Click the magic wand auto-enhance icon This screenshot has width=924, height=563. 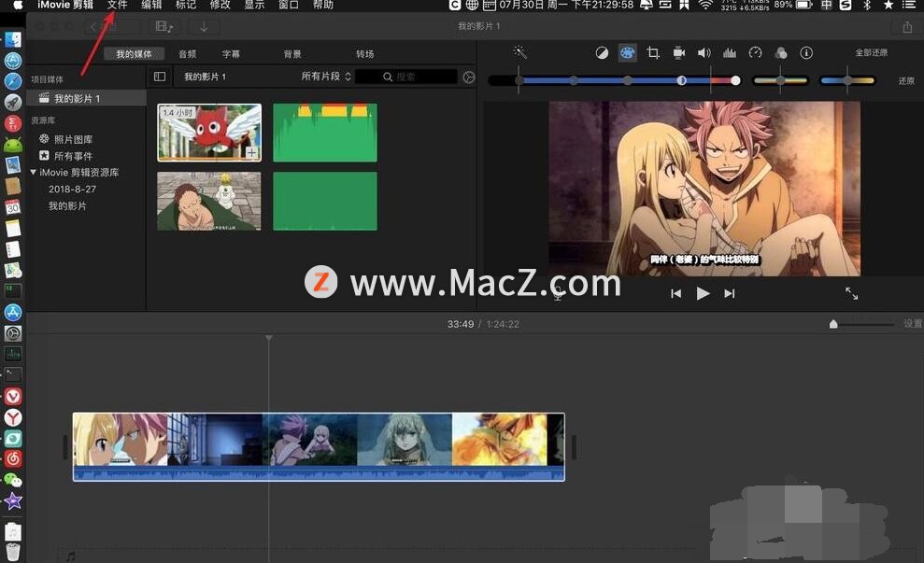pos(519,52)
